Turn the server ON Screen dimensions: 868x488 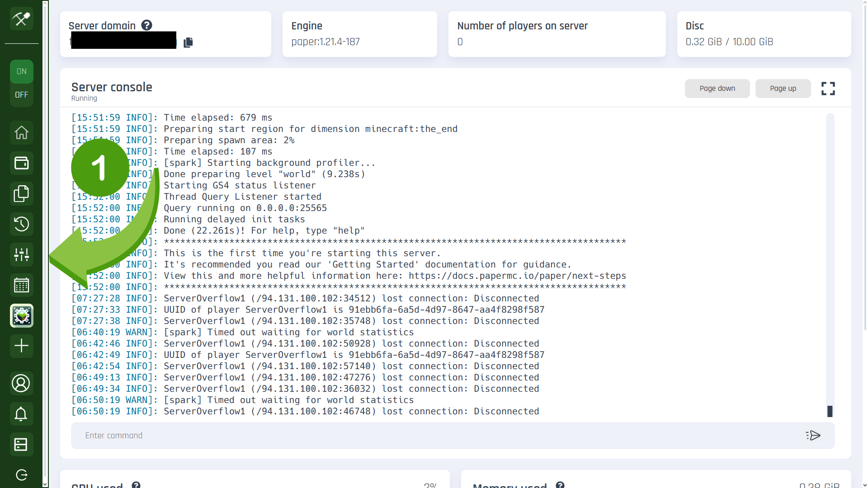pyautogui.click(x=21, y=71)
